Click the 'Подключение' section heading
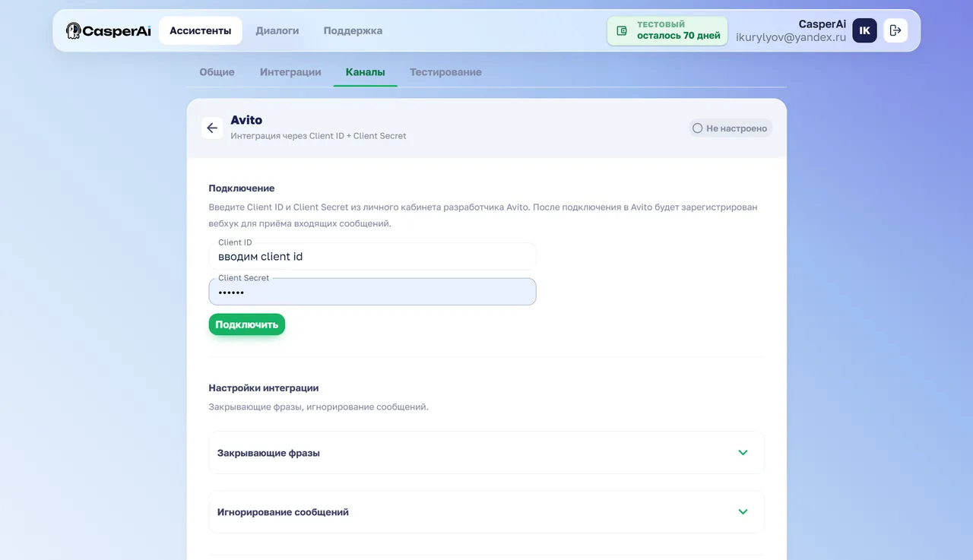The width and height of the screenshot is (973, 560). pyautogui.click(x=242, y=188)
